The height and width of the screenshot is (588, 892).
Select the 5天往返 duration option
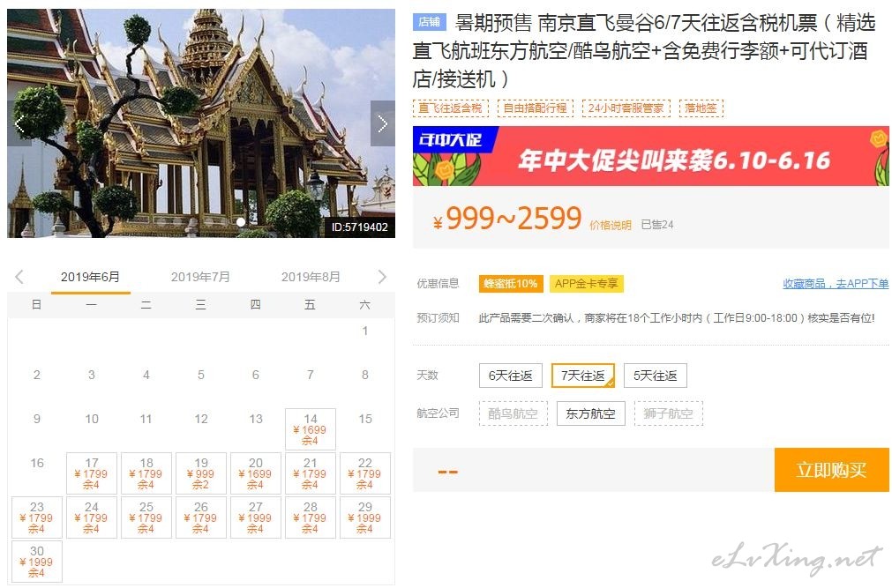point(656,376)
